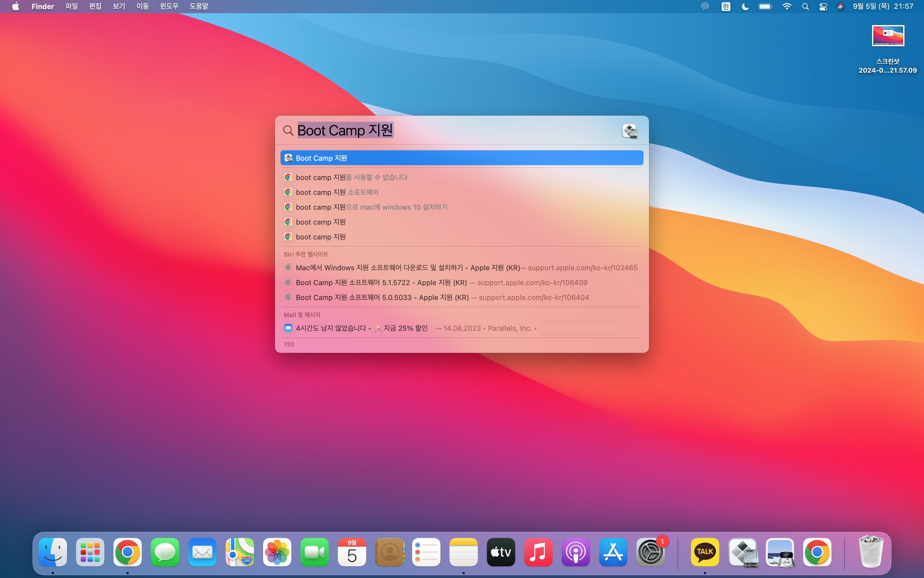Screen dimensions: 924x578
Task: Open Mac에서 Windows 지원 소프트웨어 다운로드 link
Action: pos(462,268)
